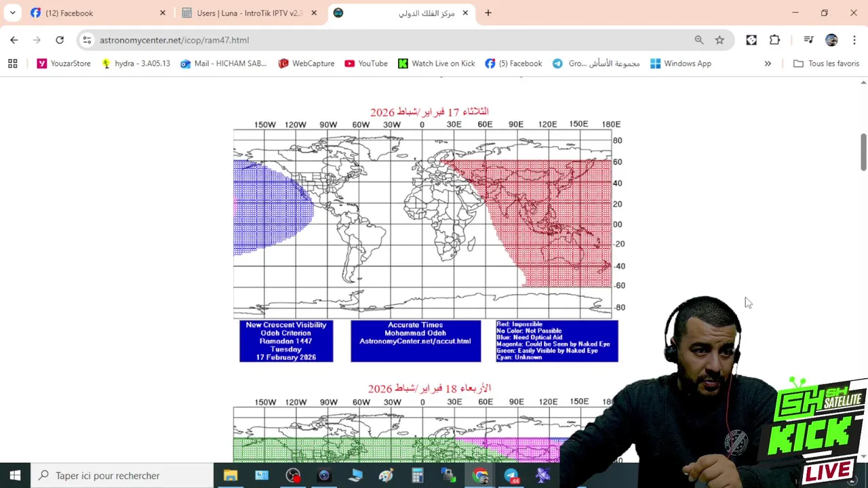Bookmark this page with the star icon
Viewport: 868px width, 488px height.
tap(719, 40)
